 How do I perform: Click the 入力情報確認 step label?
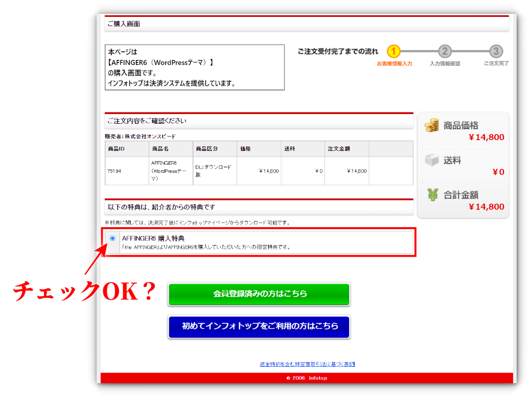(445, 64)
